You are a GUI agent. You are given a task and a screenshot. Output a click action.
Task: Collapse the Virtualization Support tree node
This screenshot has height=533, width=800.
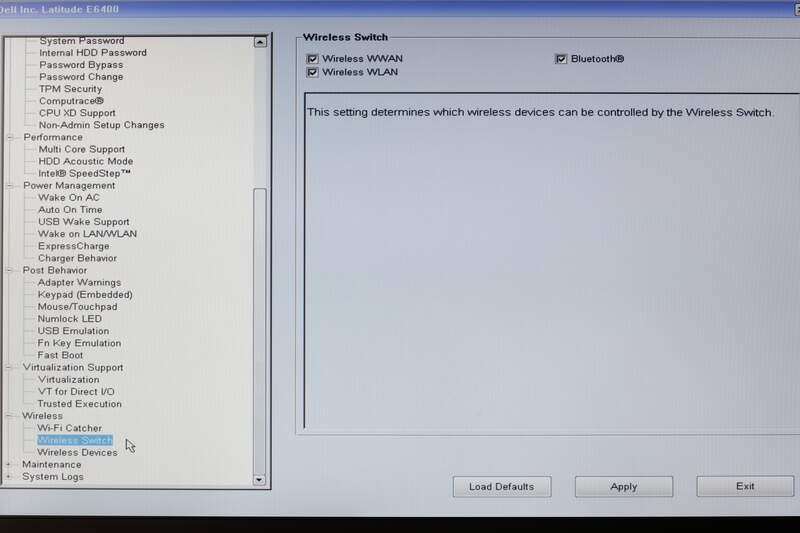coord(8,367)
